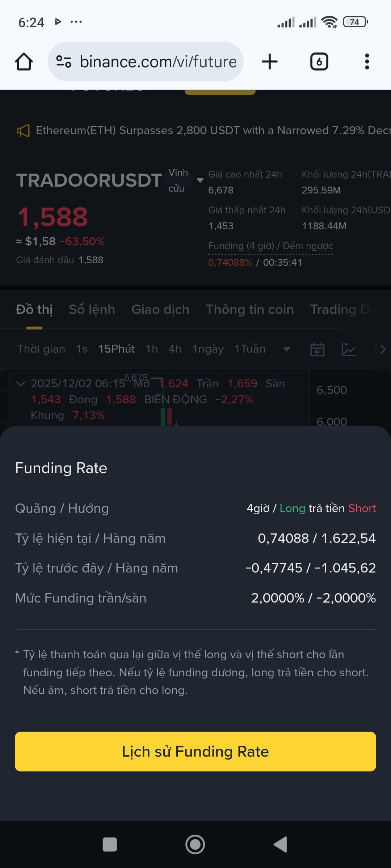Expand the TRADOORUSDT pair selector arrow
Image resolution: width=391 pixels, height=868 pixels.
pyautogui.click(x=200, y=180)
